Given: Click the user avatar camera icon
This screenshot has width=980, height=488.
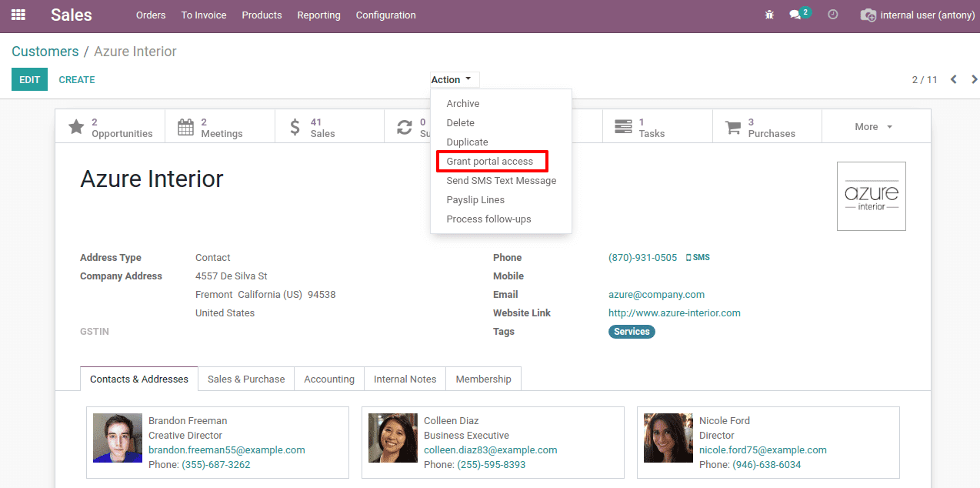Looking at the screenshot, I should (x=868, y=15).
